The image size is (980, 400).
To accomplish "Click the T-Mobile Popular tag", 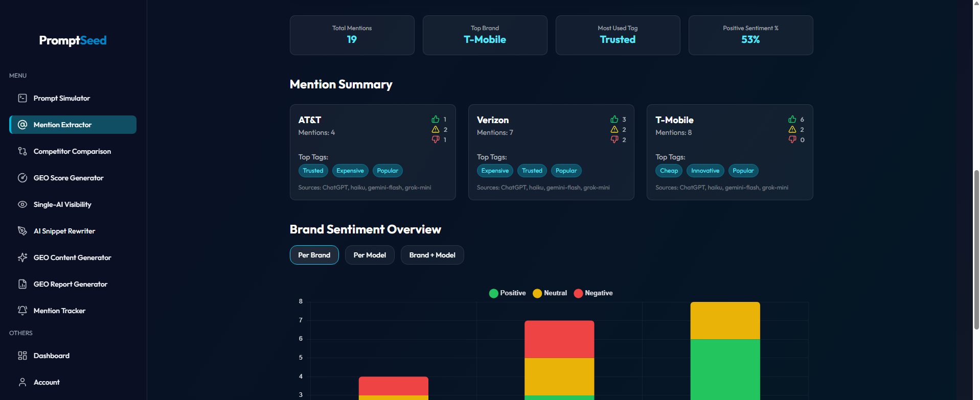I will pos(743,171).
